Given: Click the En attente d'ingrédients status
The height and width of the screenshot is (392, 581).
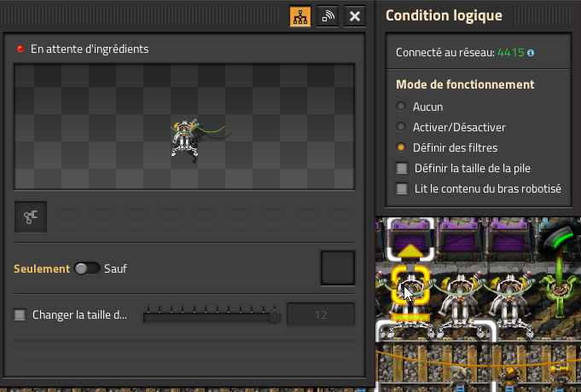Looking at the screenshot, I should click(90, 49).
